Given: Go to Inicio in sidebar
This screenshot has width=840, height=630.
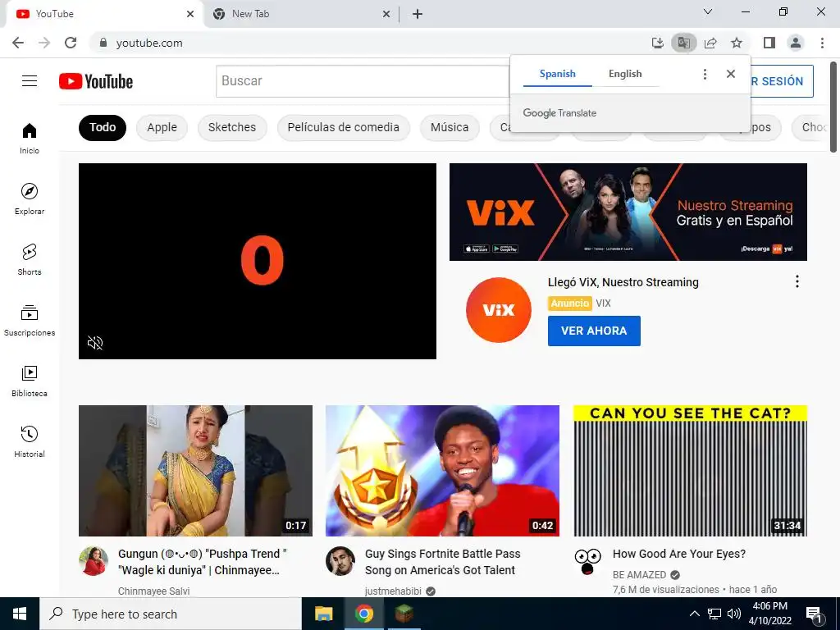Looking at the screenshot, I should [30, 138].
